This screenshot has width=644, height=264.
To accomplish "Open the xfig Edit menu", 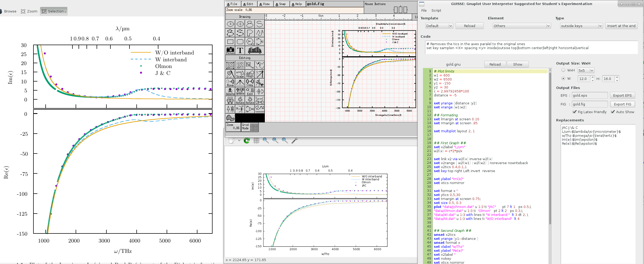I will pos(249,4).
